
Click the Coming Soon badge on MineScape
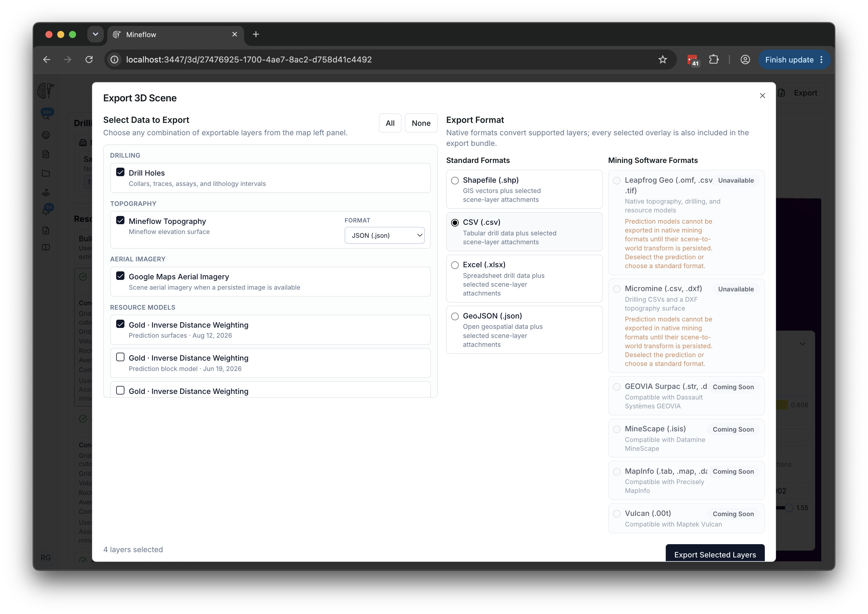[x=733, y=430]
